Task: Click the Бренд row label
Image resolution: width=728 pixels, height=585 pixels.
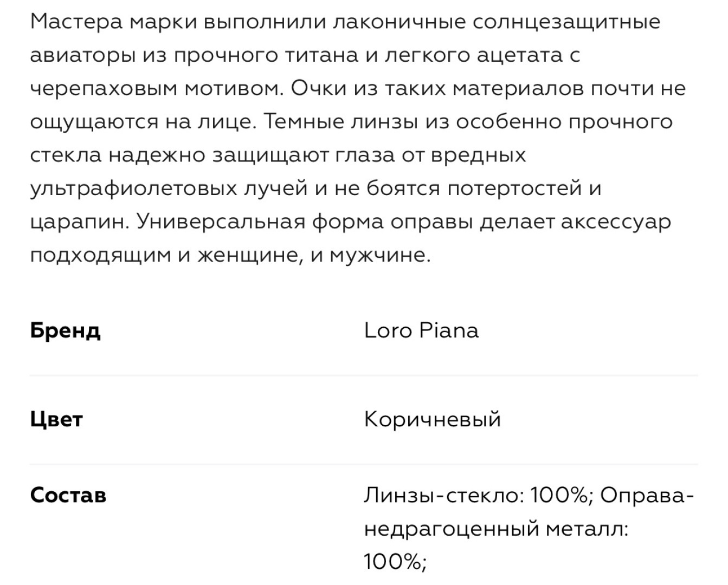Action: (65, 330)
